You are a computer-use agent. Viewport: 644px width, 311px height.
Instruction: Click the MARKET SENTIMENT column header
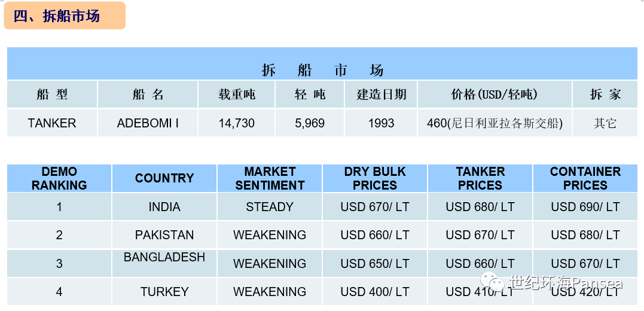(270, 178)
